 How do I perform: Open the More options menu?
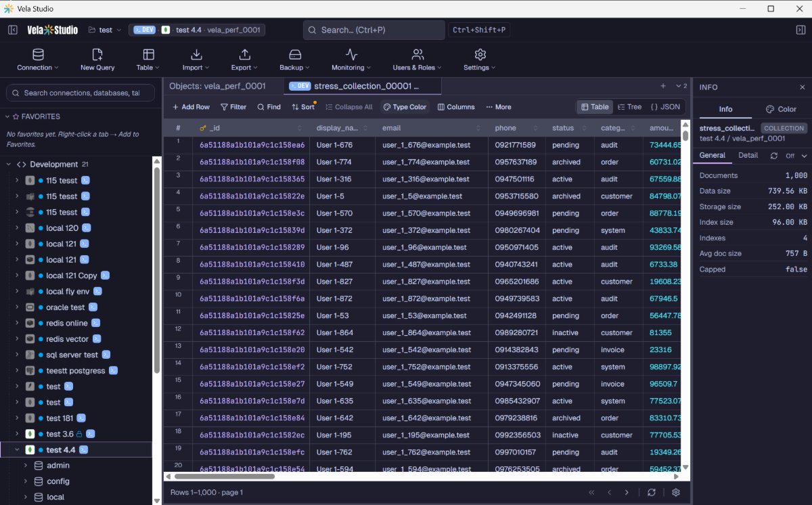pos(499,107)
